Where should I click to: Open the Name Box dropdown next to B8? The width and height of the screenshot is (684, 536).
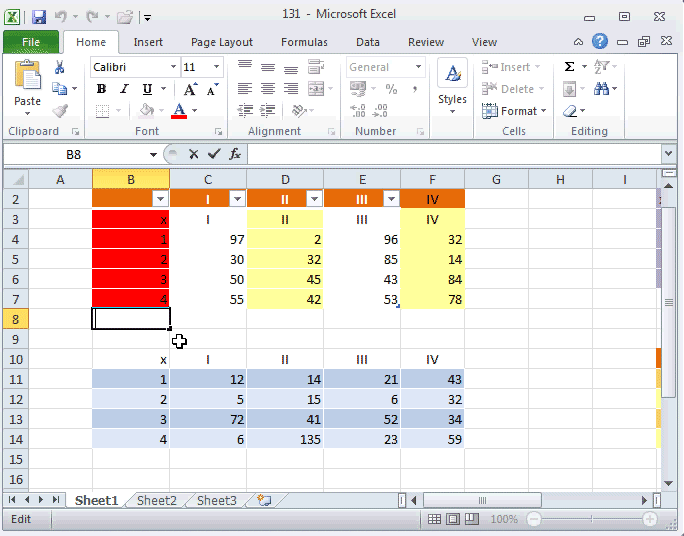coord(153,154)
